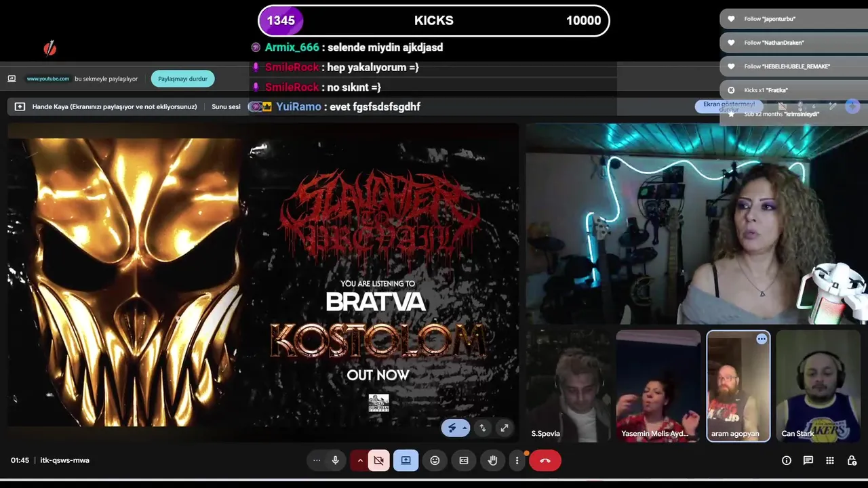Screen dimensions: 868x488
Task: Click the blue Gemini sparkle button
Action: coord(852,106)
